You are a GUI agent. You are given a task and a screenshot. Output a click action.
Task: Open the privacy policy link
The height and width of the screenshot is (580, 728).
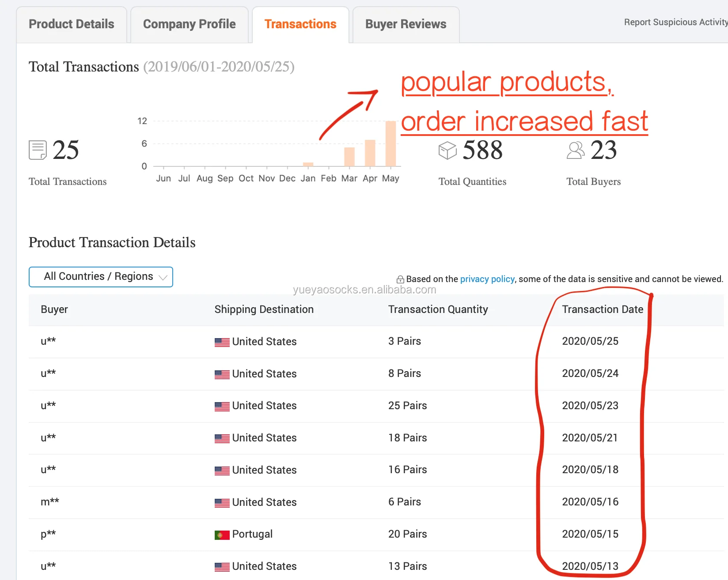(x=487, y=279)
